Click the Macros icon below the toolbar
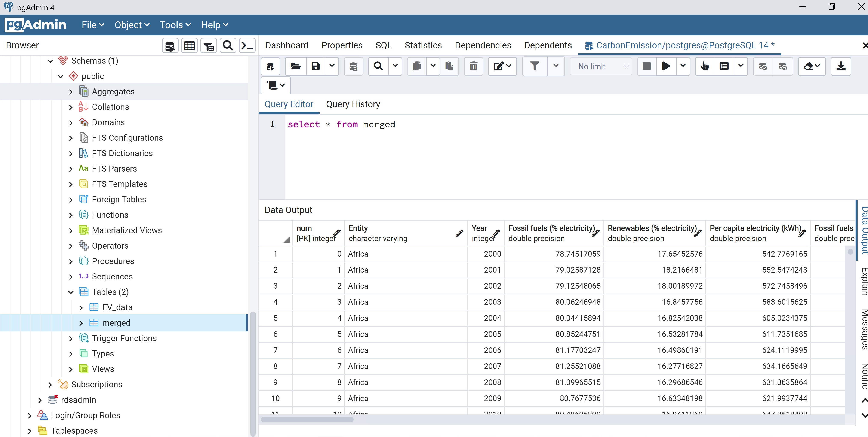 pyautogui.click(x=276, y=85)
